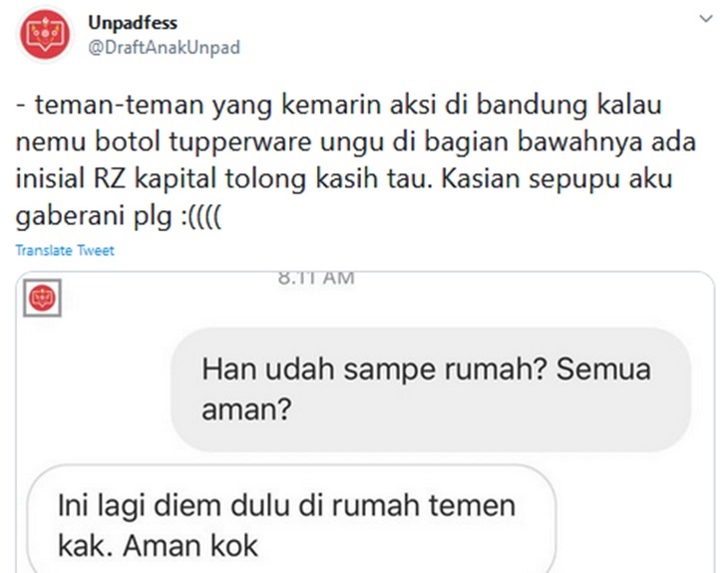Screen dimensions: 728x573
Task: Click the 'Han udah sampe rumah?' message bubble
Action: [x=432, y=389]
